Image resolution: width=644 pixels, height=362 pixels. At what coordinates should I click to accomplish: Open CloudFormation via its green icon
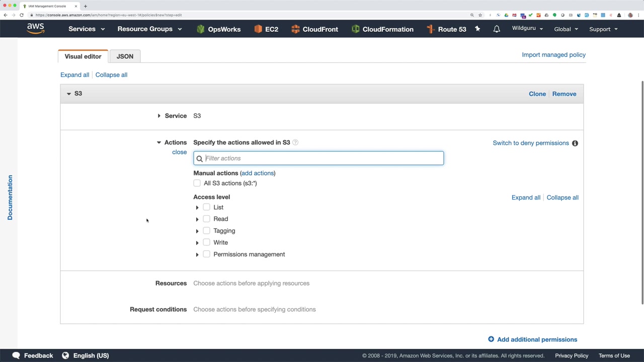coord(356,29)
